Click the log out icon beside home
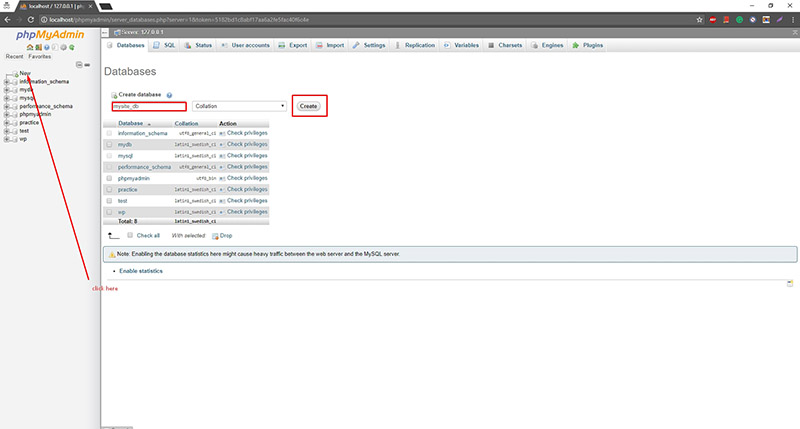800x429 pixels. coord(38,47)
